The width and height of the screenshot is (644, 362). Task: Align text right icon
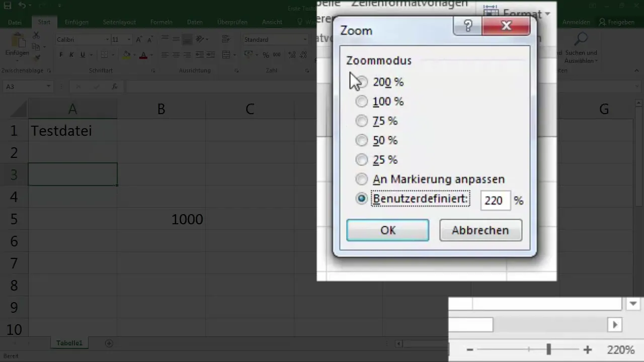[187, 55]
